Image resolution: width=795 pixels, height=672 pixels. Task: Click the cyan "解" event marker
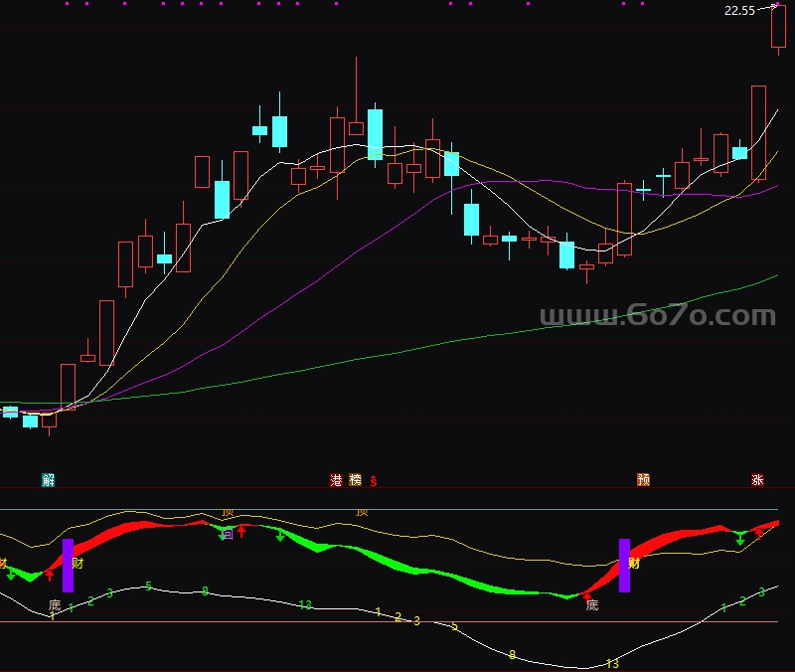(49, 480)
